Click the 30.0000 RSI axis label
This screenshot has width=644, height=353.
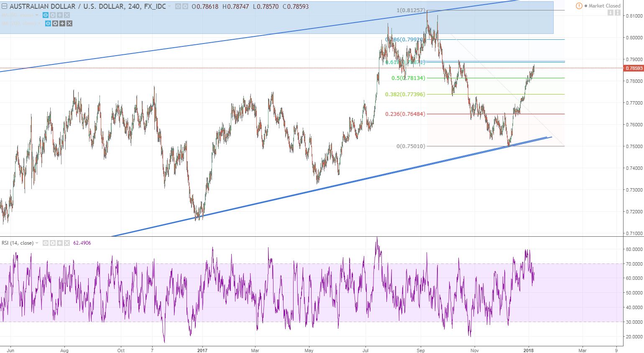tap(634, 322)
